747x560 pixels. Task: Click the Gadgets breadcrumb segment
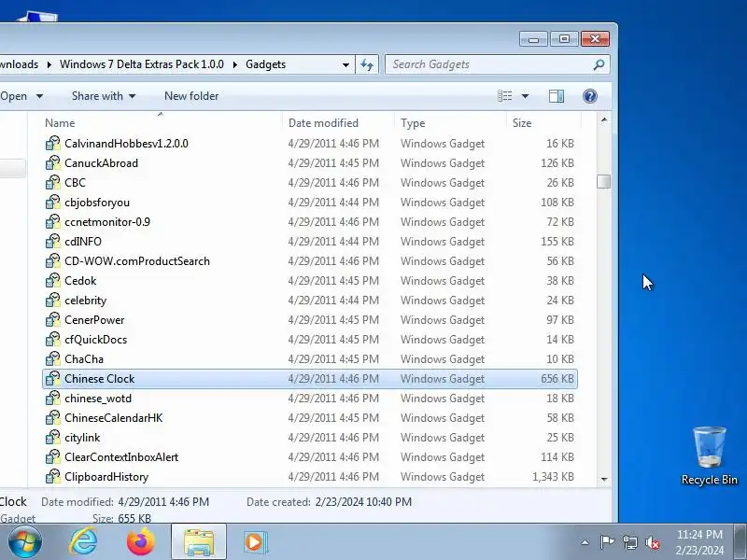[x=266, y=64]
